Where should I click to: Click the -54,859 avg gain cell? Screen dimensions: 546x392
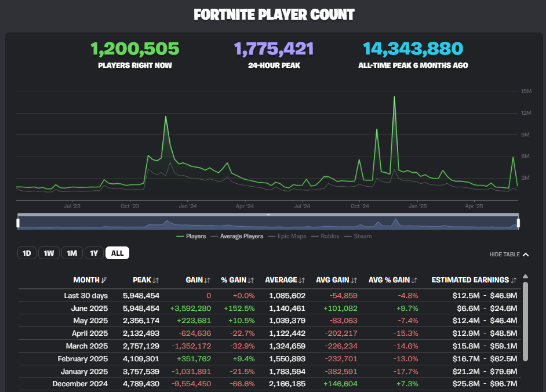(x=343, y=296)
